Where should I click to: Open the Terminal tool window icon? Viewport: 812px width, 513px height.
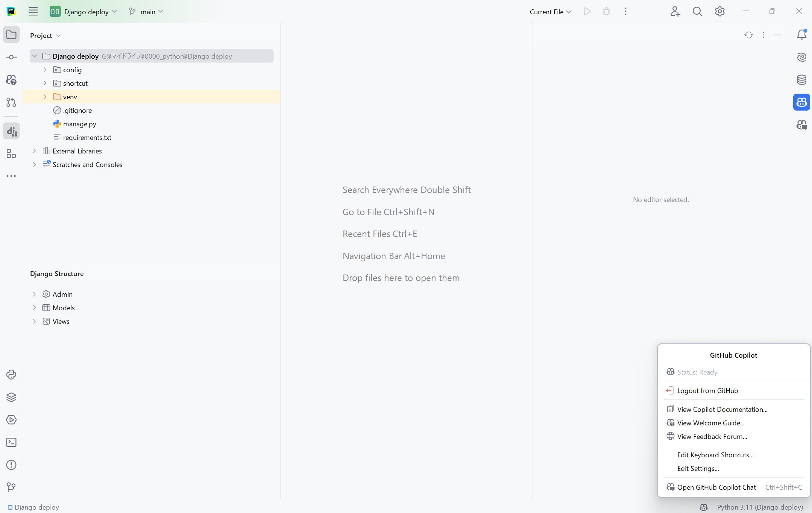[11, 442]
